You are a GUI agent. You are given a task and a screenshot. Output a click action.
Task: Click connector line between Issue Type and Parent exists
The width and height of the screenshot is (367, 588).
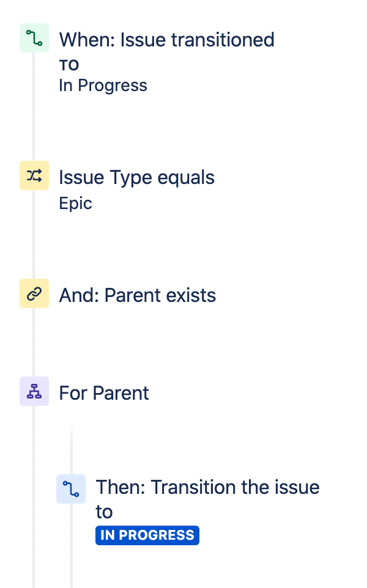point(34,234)
